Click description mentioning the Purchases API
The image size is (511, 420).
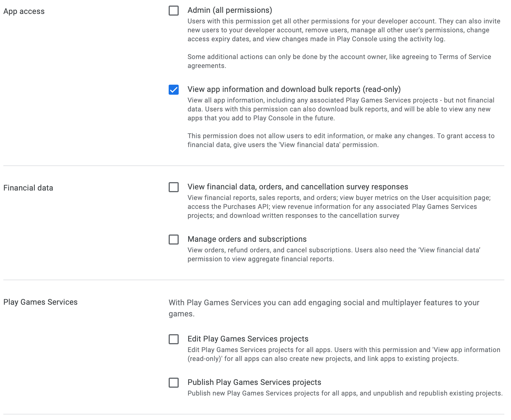[339, 207]
